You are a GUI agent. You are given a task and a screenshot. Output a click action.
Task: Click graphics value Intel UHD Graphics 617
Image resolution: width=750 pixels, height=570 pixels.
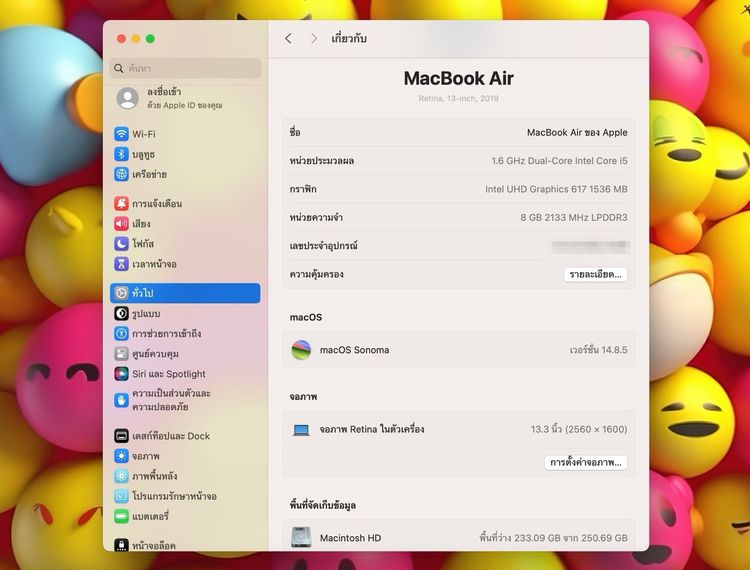[x=556, y=189]
